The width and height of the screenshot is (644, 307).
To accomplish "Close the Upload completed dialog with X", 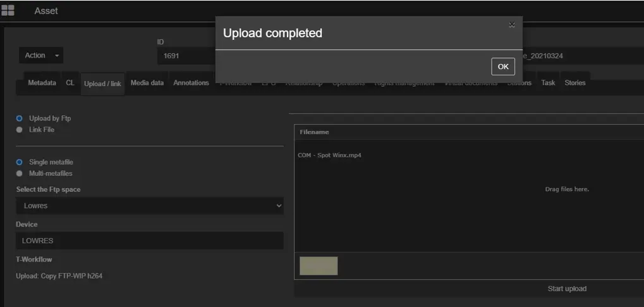I will [x=511, y=25].
